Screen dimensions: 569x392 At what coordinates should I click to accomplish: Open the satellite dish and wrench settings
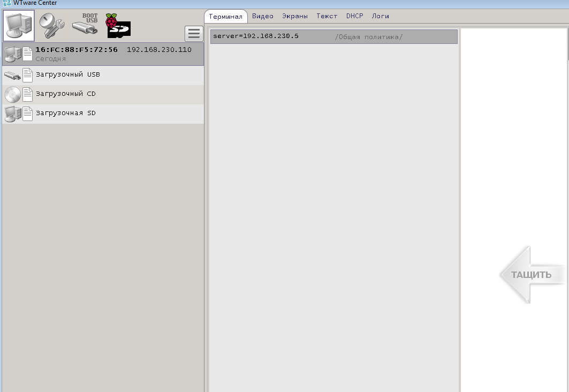[51, 26]
